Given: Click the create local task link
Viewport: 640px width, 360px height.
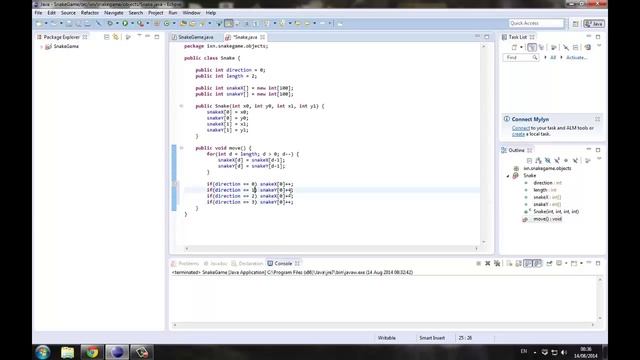Looking at the screenshot, I should (518, 134).
